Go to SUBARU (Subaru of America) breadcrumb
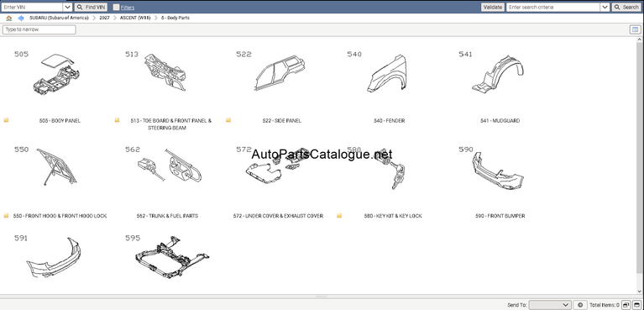The image size is (644, 310). pyautogui.click(x=59, y=18)
